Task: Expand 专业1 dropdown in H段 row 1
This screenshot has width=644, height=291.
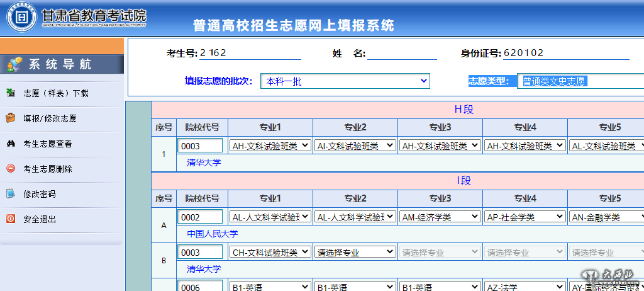Action: 270,145
